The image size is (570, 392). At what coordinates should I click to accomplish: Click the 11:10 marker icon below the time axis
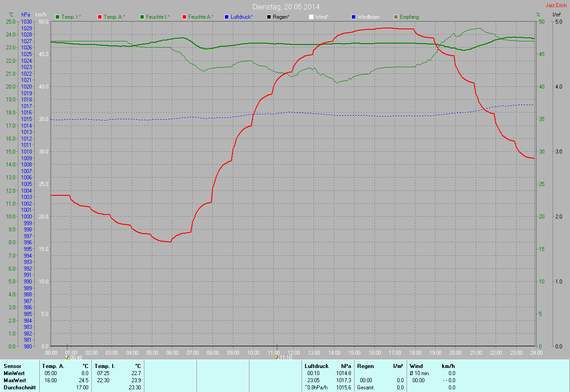tap(277, 357)
